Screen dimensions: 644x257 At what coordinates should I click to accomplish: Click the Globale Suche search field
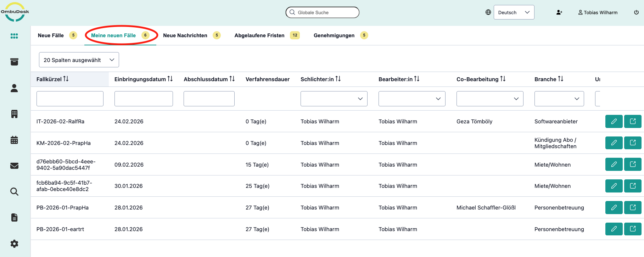tap(323, 12)
